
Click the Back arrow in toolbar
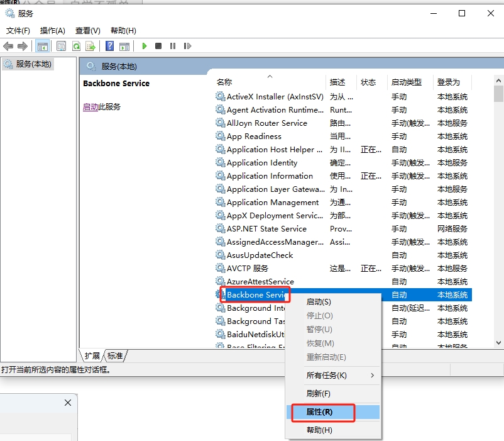[x=8, y=46]
